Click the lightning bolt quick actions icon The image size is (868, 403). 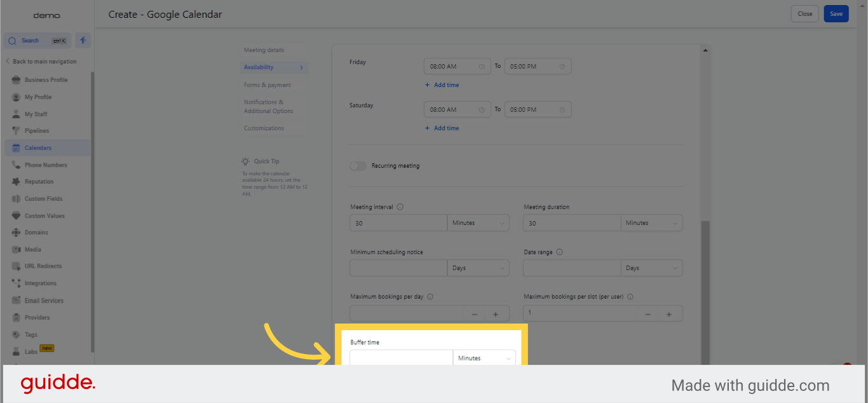[x=83, y=41]
